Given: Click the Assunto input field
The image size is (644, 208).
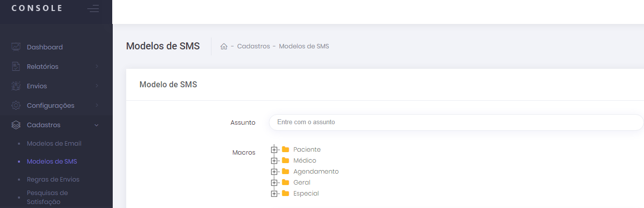Looking at the screenshot, I should pyautogui.click(x=456, y=122).
